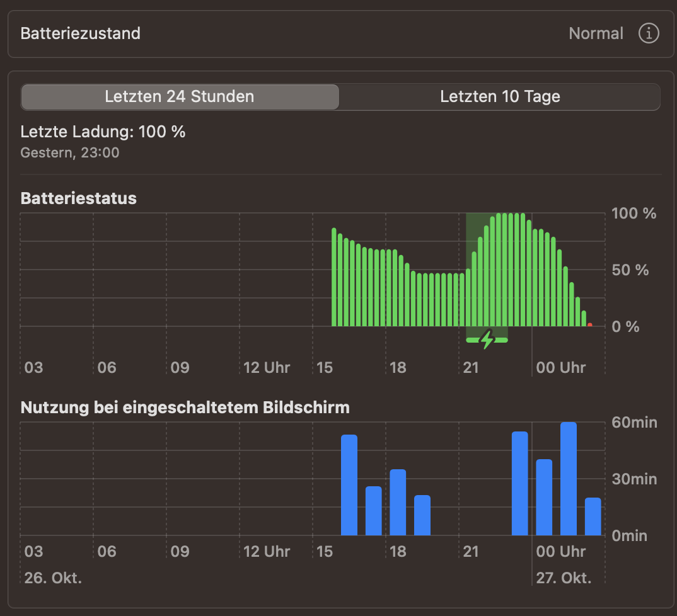Click the tallest blue screen usage bar

pos(569,479)
